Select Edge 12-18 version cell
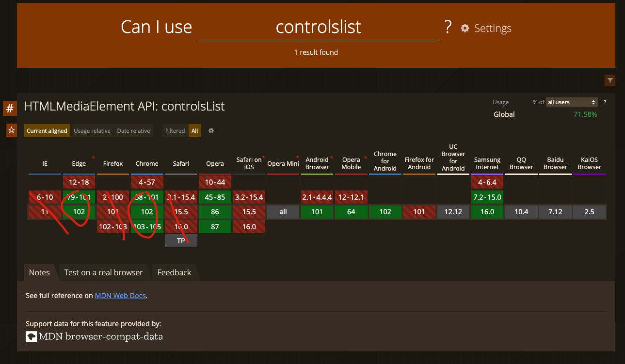The width and height of the screenshot is (625, 364). click(x=79, y=182)
